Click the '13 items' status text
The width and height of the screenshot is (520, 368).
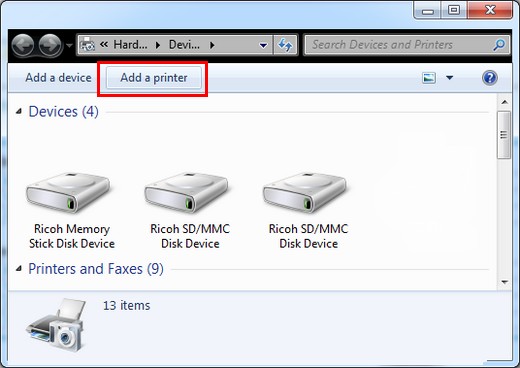(x=126, y=305)
